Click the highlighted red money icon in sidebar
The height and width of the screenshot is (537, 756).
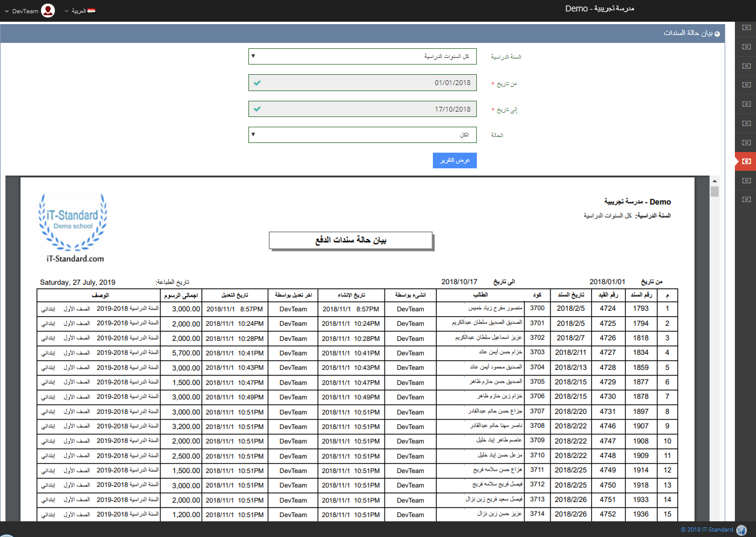coord(746,161)
